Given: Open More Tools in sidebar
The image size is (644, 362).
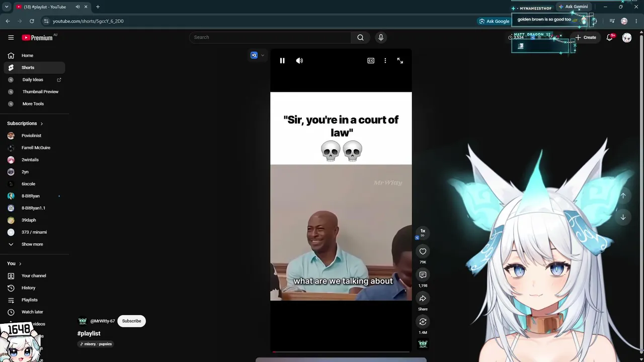Looking at the screenshot, I should click(x=34, y=104).
